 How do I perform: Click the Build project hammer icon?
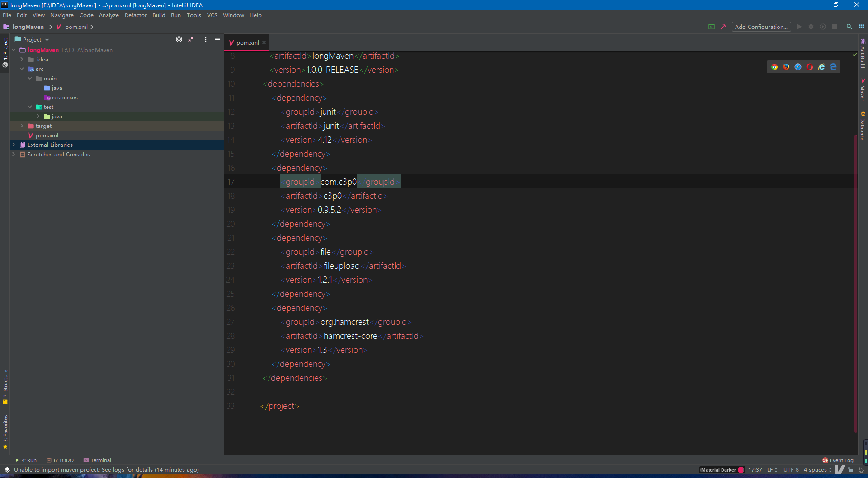click(x=723, y=27)
